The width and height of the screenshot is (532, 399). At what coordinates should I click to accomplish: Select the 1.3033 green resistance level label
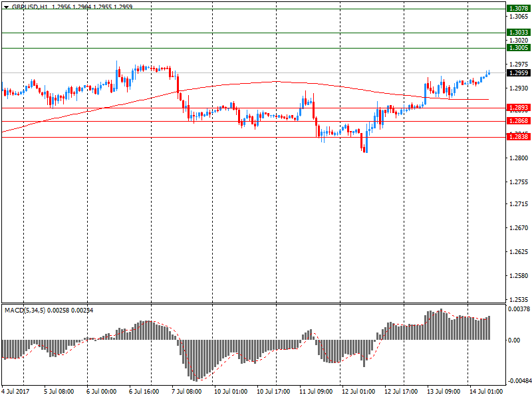tap(518, 32)
